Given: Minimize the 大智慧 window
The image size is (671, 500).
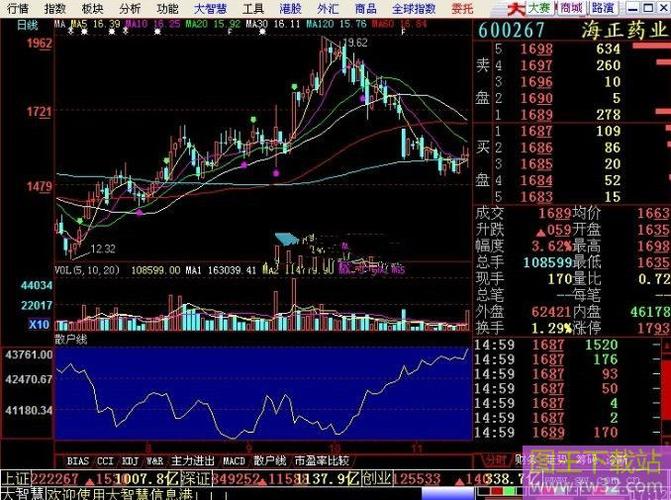Looking at the screenshot, I should coord(634,8).
